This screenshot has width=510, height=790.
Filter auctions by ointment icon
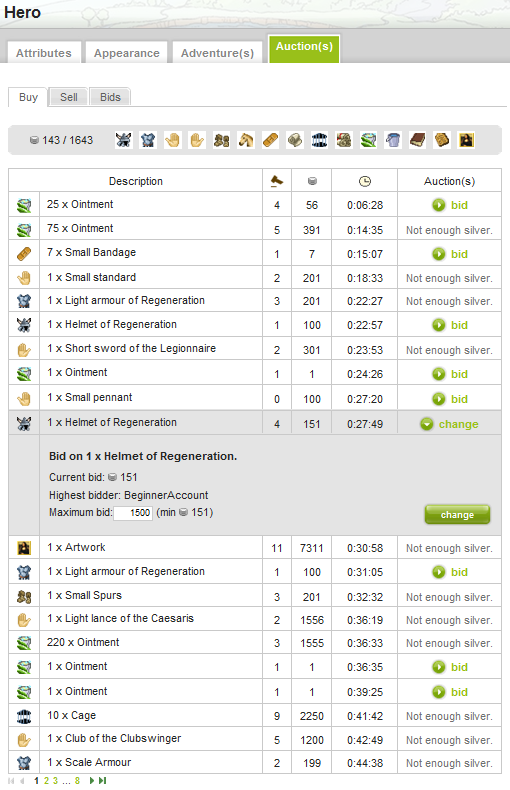pyautogui.click(x=368, y=140)
